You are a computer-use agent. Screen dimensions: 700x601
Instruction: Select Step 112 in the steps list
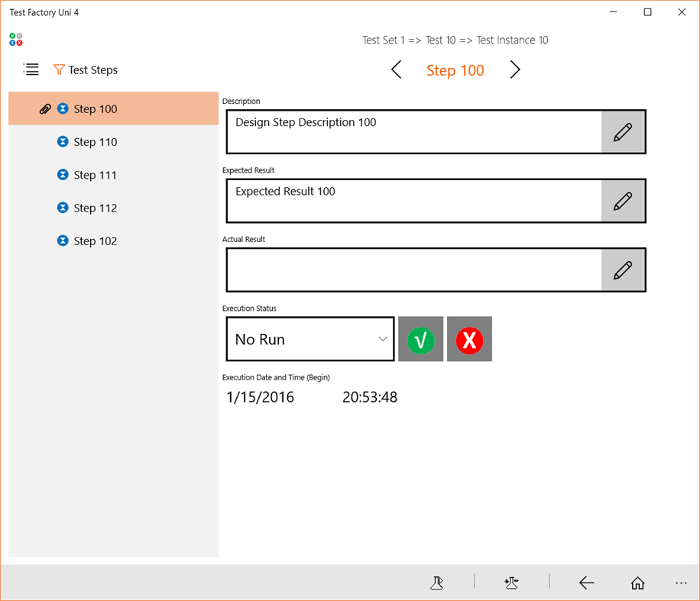coord(96,207)
